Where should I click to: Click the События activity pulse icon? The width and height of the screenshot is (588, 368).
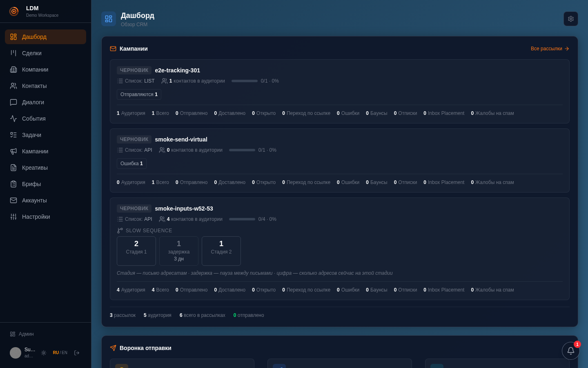coord(13,119)
